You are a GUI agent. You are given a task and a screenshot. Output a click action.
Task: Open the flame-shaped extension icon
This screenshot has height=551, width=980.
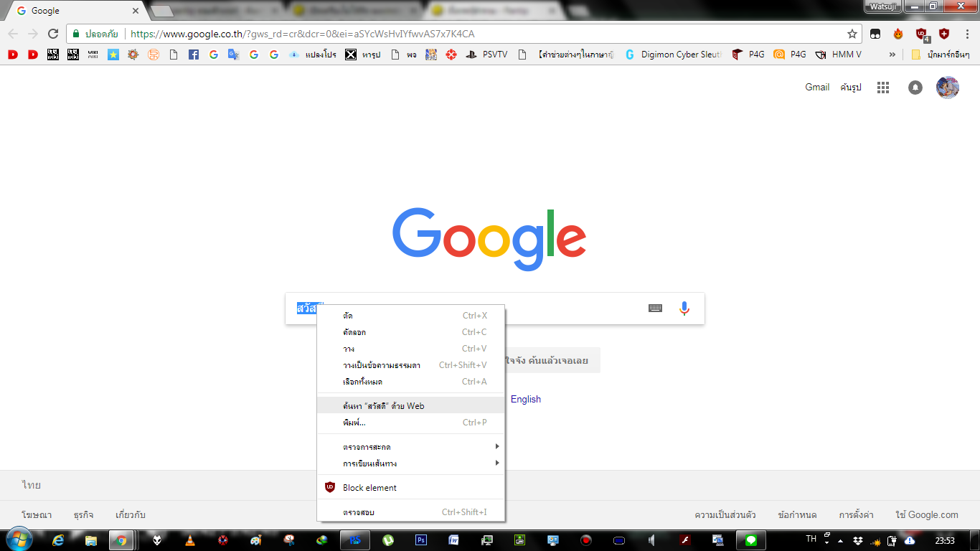[898, 34]
